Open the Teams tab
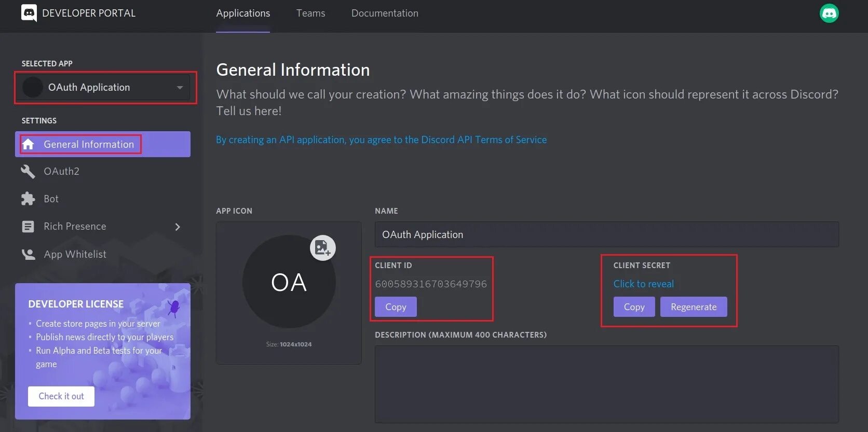 click(310, 13)
